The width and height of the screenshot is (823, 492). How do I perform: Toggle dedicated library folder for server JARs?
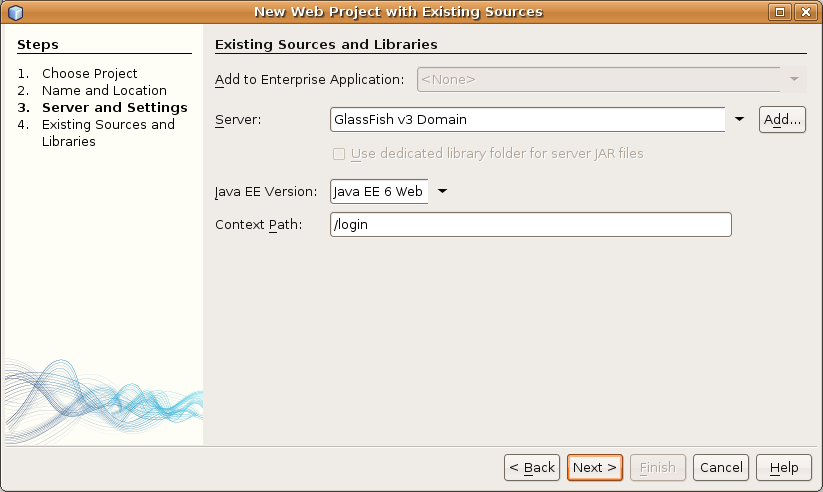tap(339, 154)
